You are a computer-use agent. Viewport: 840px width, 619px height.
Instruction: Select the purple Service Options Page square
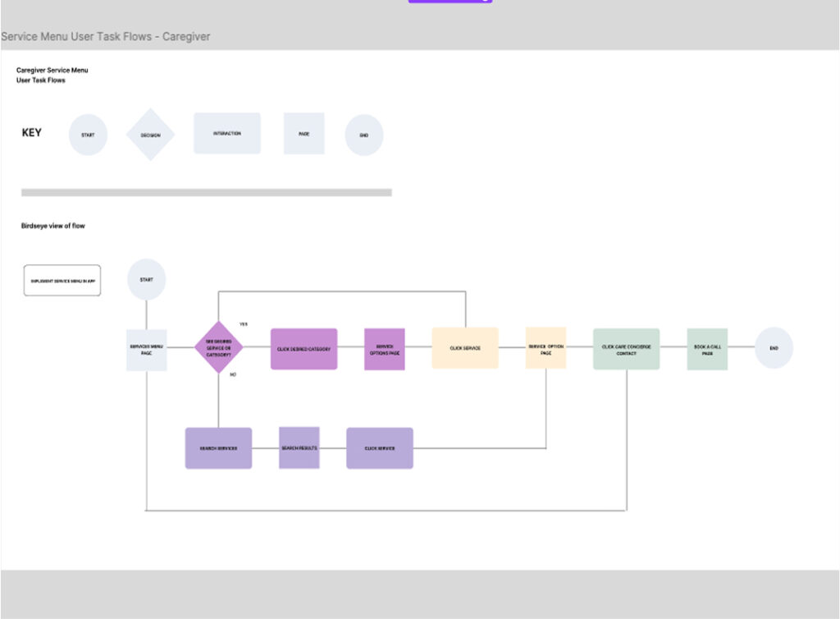coord(384,349)
